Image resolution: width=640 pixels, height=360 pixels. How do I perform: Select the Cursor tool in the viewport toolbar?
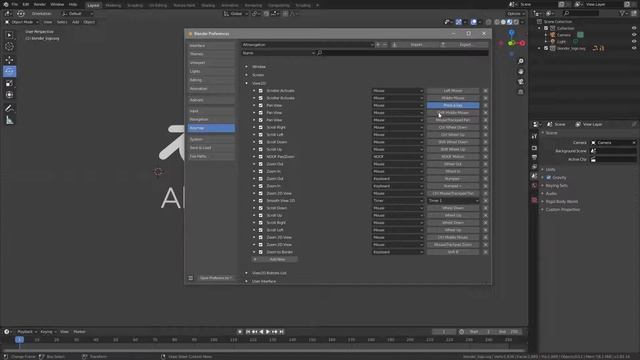point(9,47)
